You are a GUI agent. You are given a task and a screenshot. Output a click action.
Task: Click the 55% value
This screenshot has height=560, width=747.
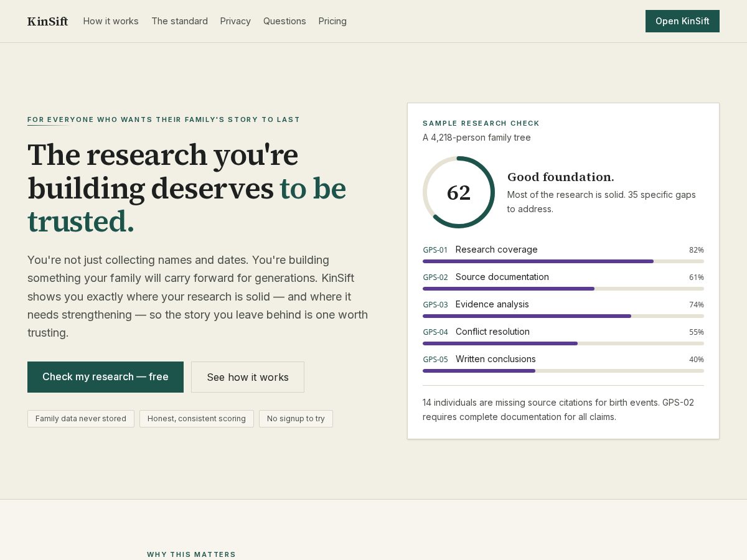click(x=697, y=332)
